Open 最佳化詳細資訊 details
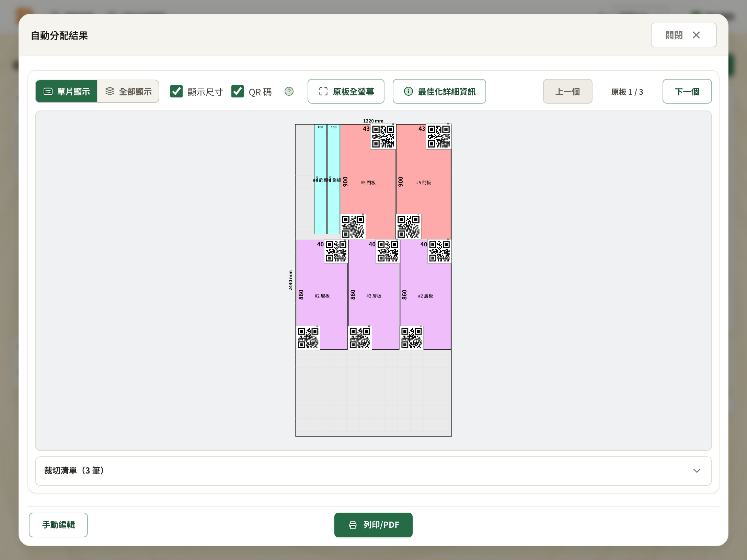Viewport: 747px width, 560px height. [x=439, y=91]
